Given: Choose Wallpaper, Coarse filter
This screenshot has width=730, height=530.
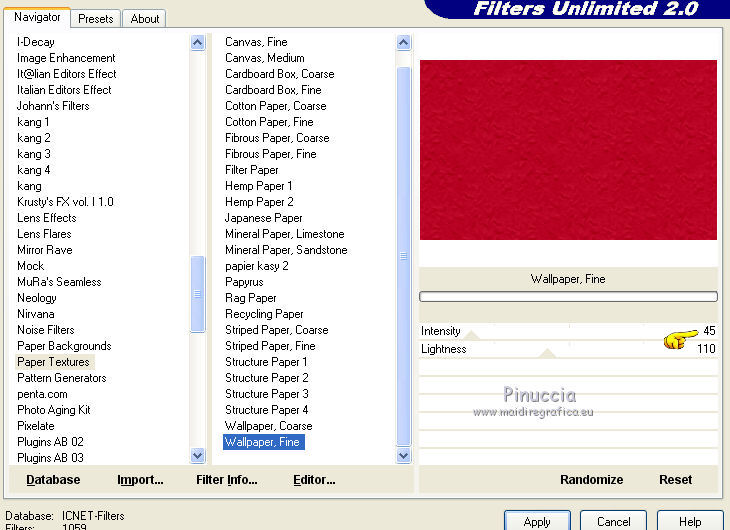Looking at the screenshot, I should pyautogui.click(x=268, y=426).
